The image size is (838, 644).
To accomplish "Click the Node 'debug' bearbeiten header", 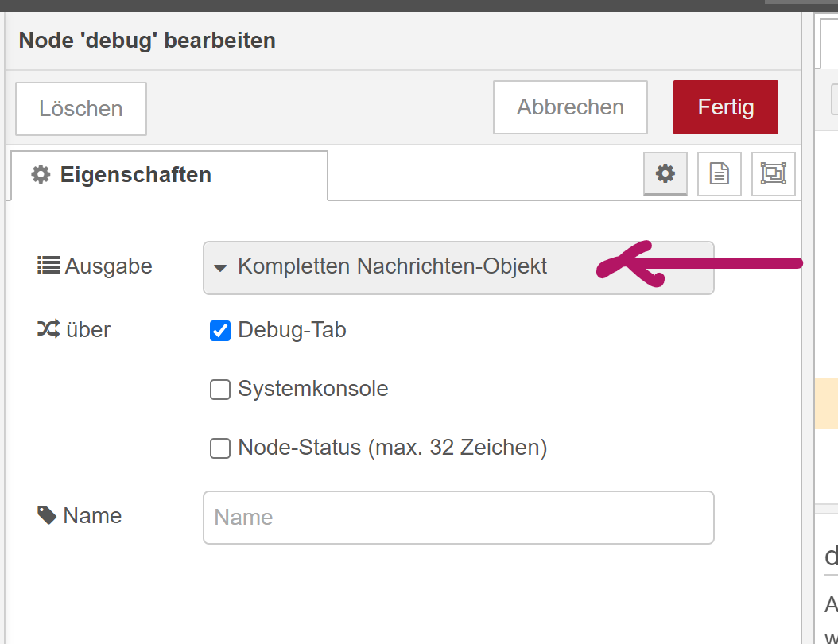I will coord(147,40).
